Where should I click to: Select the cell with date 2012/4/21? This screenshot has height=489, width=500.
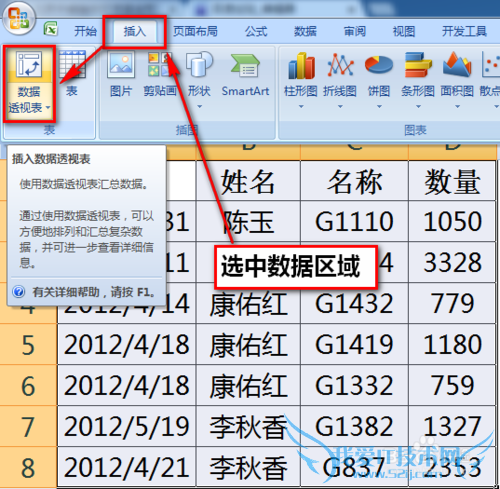click(x=127, y=467)
